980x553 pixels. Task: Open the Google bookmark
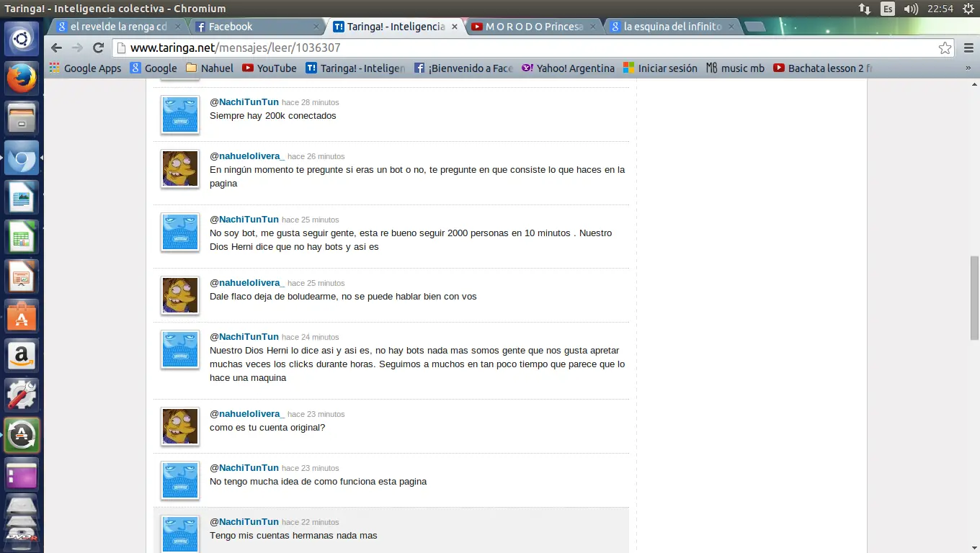tap(153, 68)
